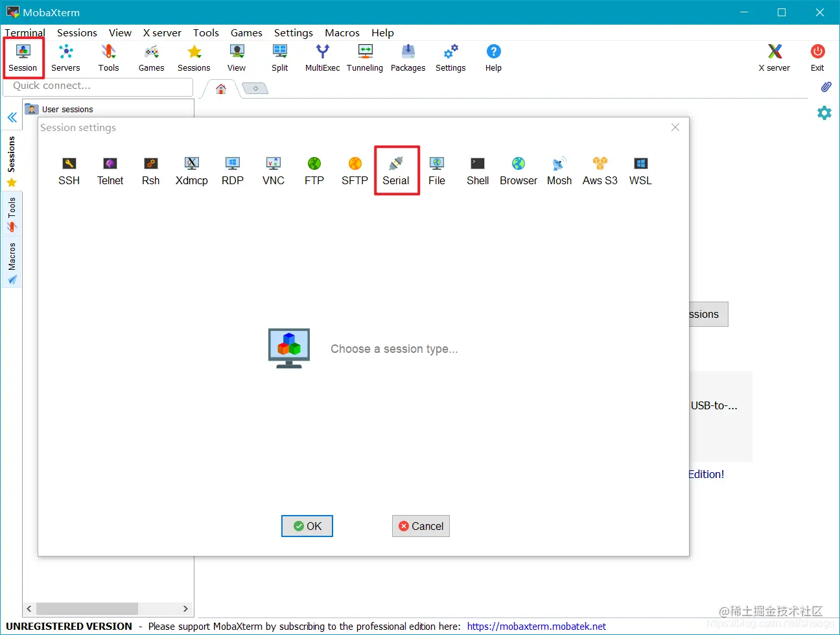The width and height of the screenshot is (840, 635).
Task: Select the Serial session type
Action: click(x=396, y=171)
